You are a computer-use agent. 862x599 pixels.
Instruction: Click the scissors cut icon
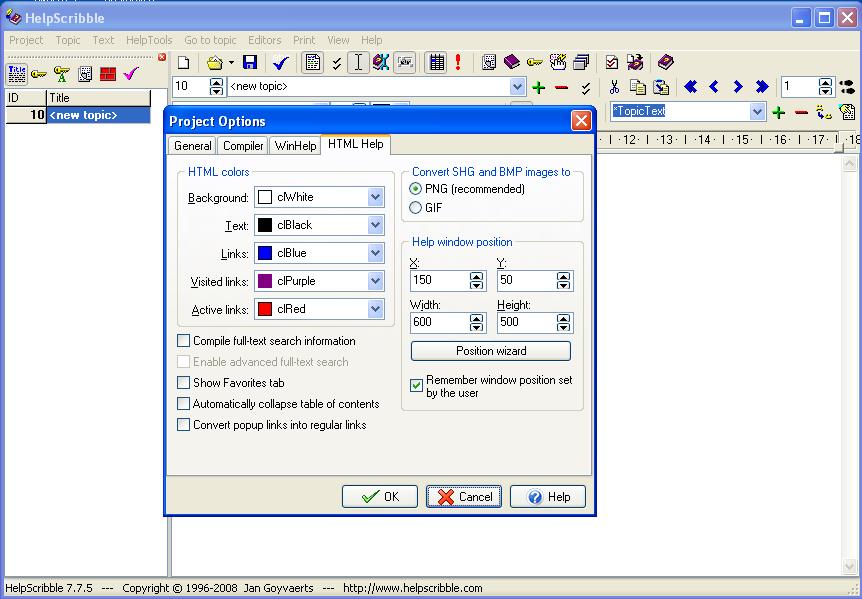click(x=615, y=87)
